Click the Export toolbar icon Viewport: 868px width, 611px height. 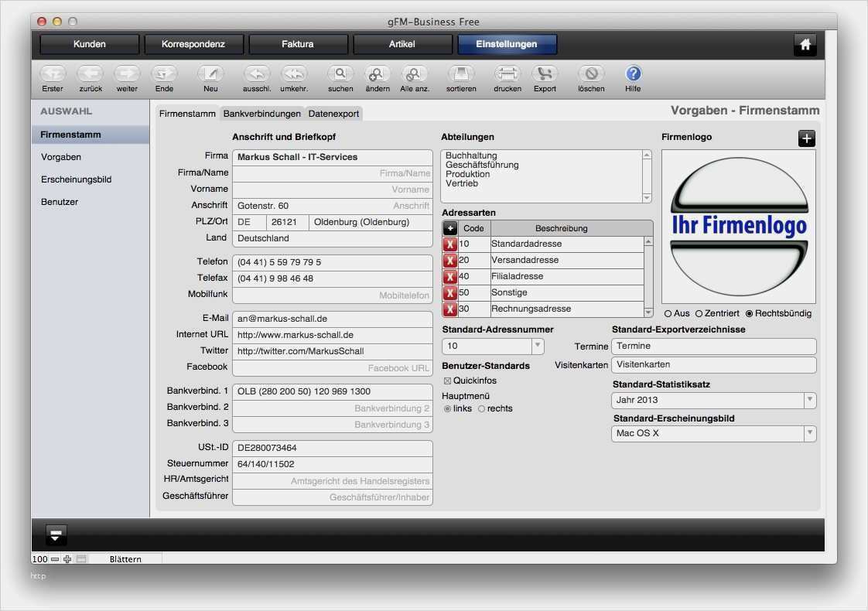[x=545, y=74]
